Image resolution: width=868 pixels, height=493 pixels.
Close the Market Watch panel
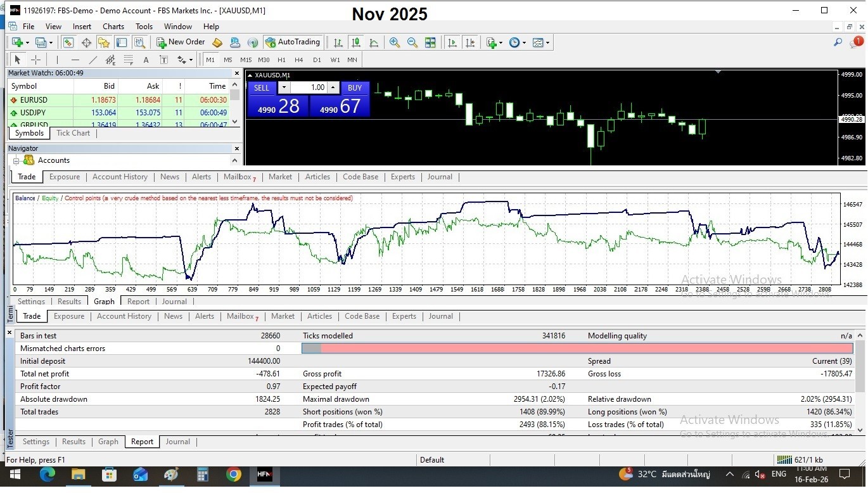tap(237, 73)
